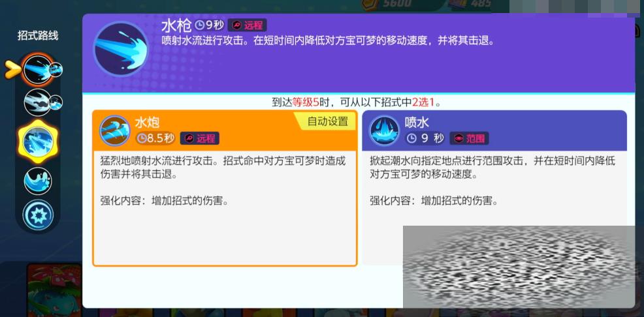Click the 9秒 cooldown label beside 水枪

click(210, 25)
